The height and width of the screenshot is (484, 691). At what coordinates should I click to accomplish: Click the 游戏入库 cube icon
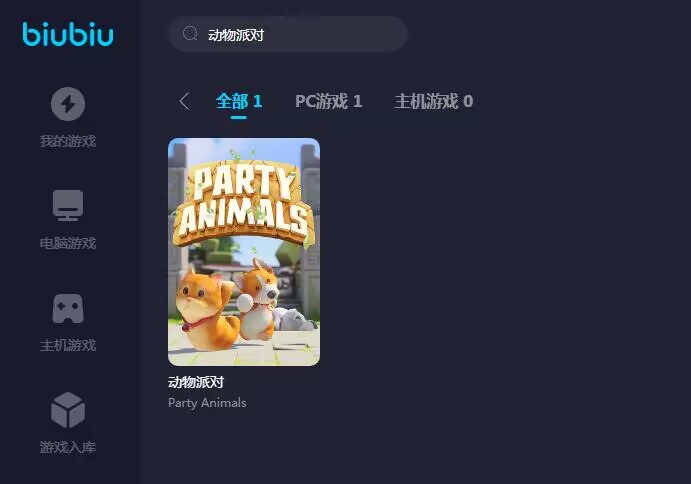click(x=68, y=410)
